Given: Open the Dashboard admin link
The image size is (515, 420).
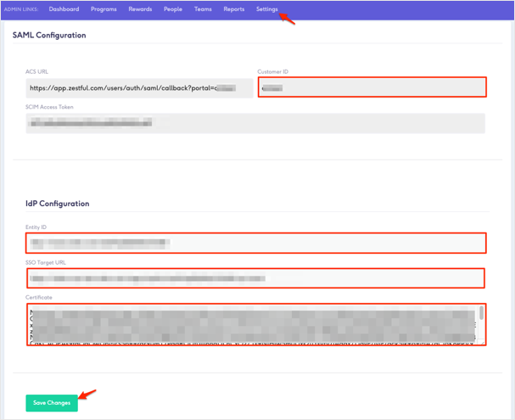Looking at the screenshot, I should pyautogui.click(x=64, y=9).
